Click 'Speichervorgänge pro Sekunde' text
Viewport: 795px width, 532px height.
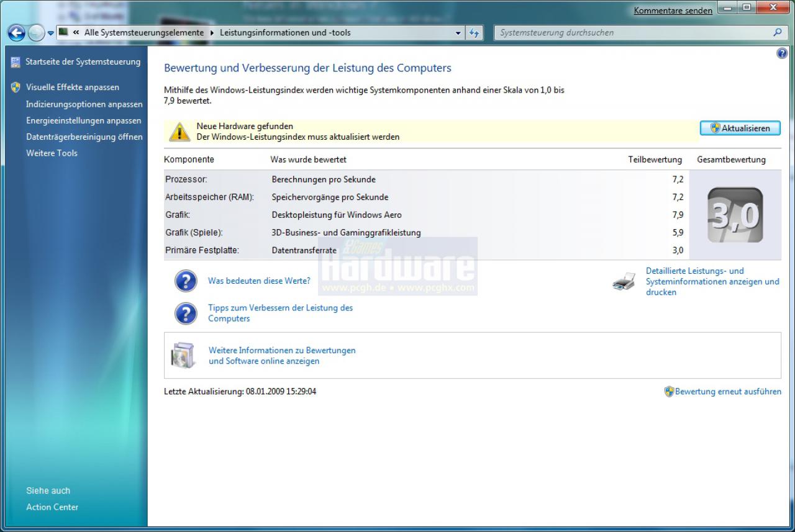(330, 197)
